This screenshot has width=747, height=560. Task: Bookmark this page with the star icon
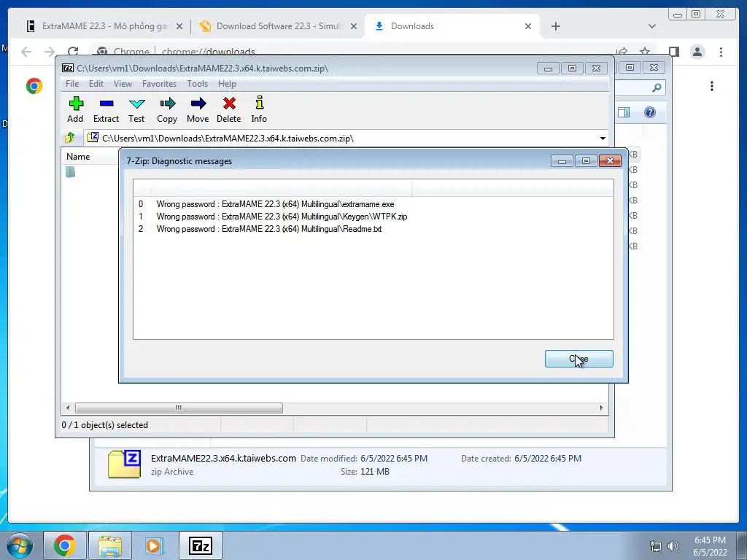point(645,51)
